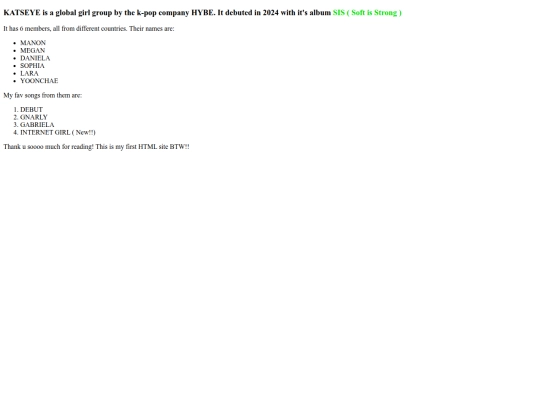Click the 'Their names are:' text
Screen dimensions: 540x405
[152, 29]
